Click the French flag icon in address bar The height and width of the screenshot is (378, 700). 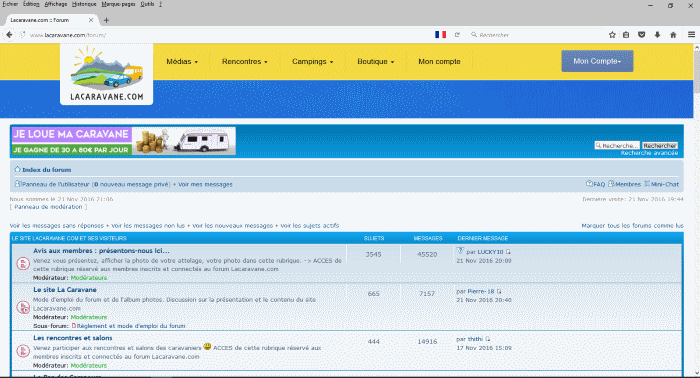[x=440, y=35]
